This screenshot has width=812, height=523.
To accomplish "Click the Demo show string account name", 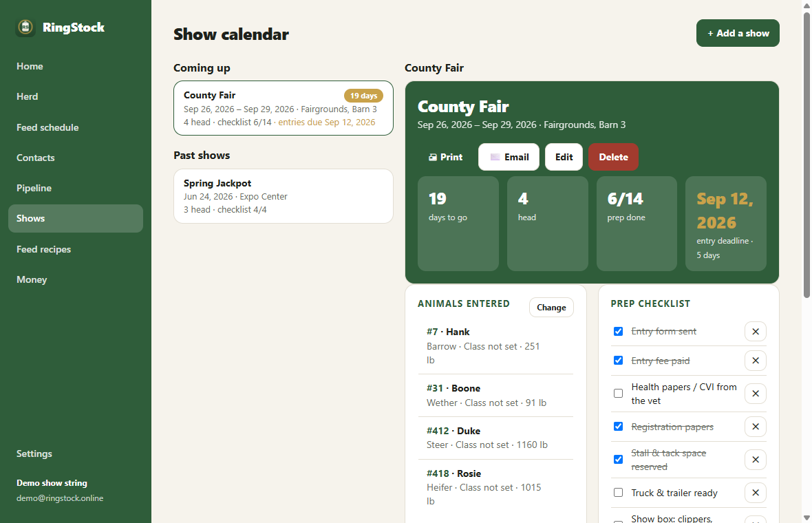I will [x=52, y=483].
